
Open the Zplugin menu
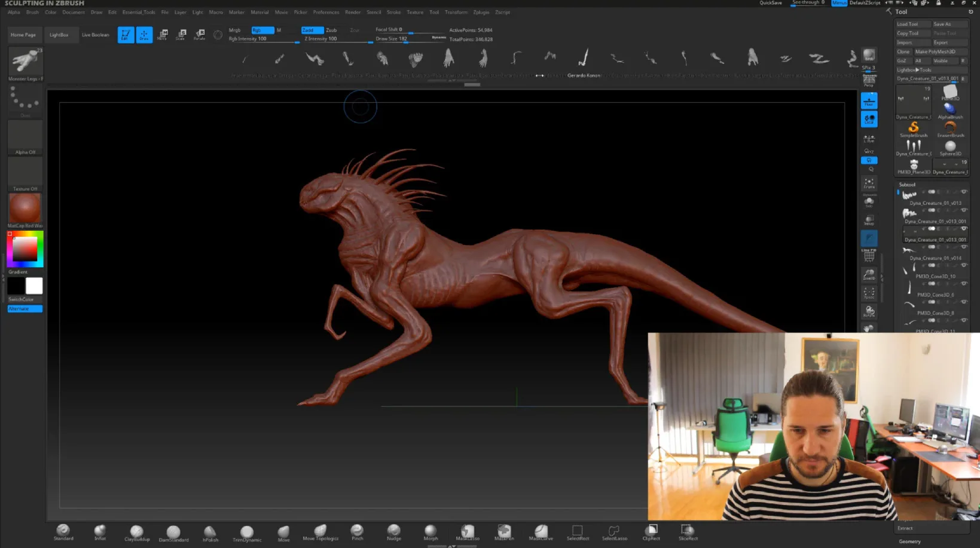[481, 12]
